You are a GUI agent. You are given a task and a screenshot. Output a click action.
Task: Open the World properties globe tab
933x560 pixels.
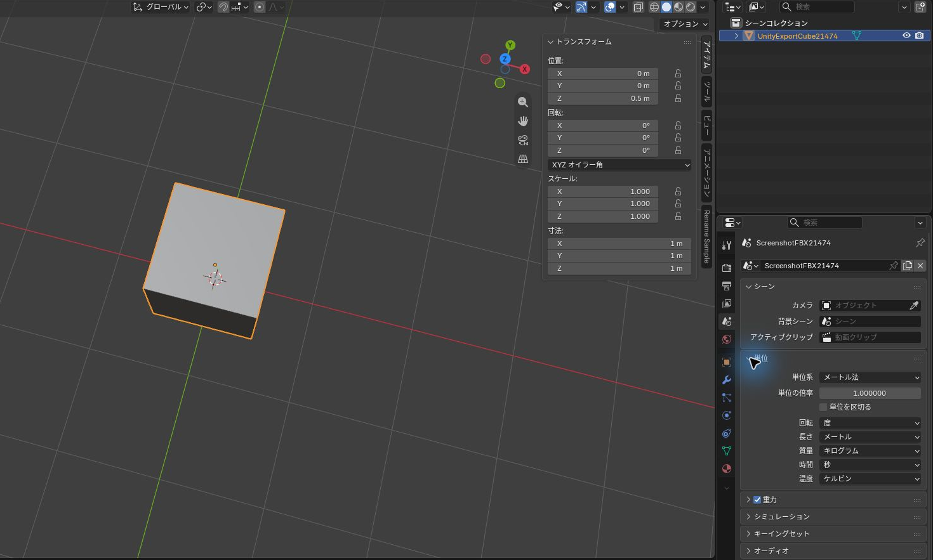[x=727, y=339]
